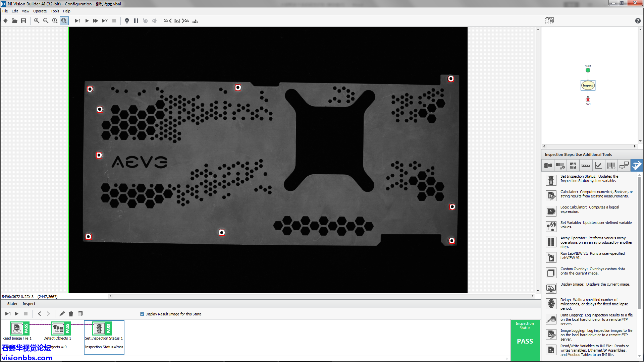
Task: Click the highlight execution bulb icon
Action: pos(127,21)
